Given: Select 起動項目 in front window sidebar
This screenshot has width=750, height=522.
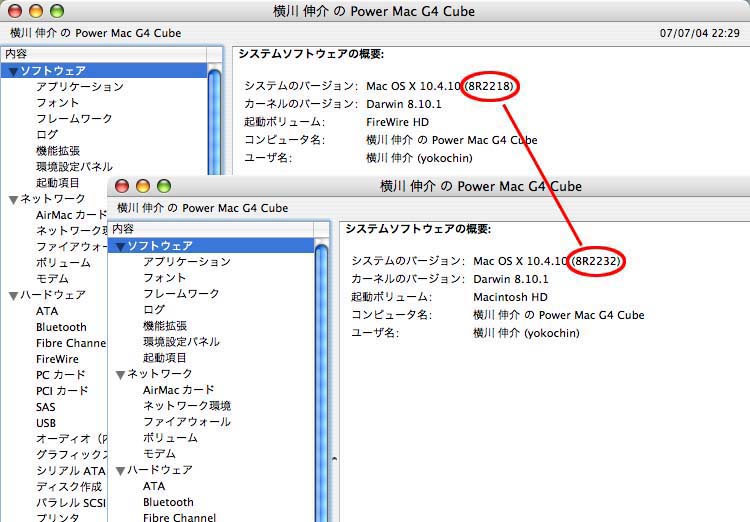Looking at the screenshot, I should (x=165, y=358).
